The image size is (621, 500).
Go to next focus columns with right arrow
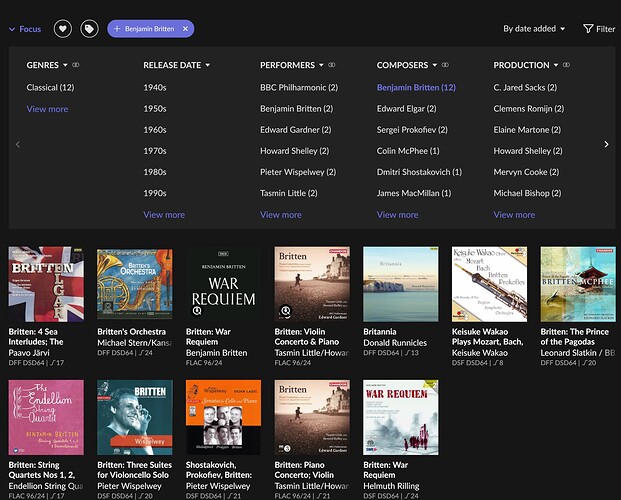click(606, 144)
